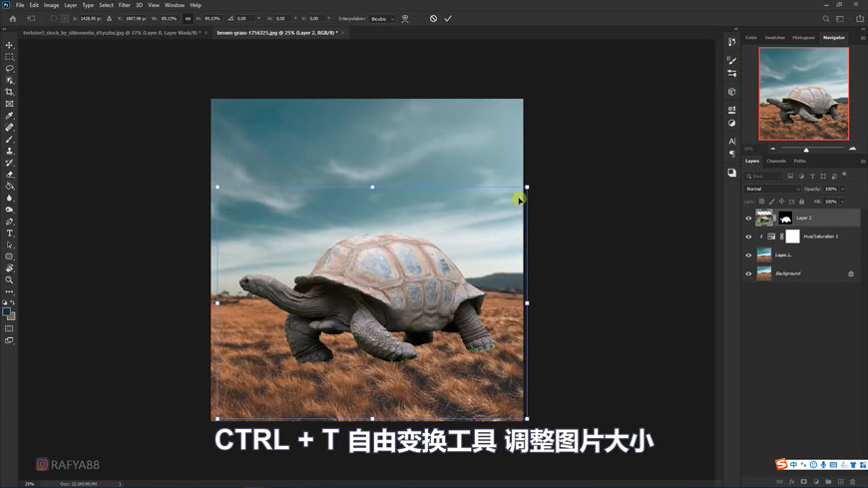Hide Layer 2 using its eye icon

748,219
